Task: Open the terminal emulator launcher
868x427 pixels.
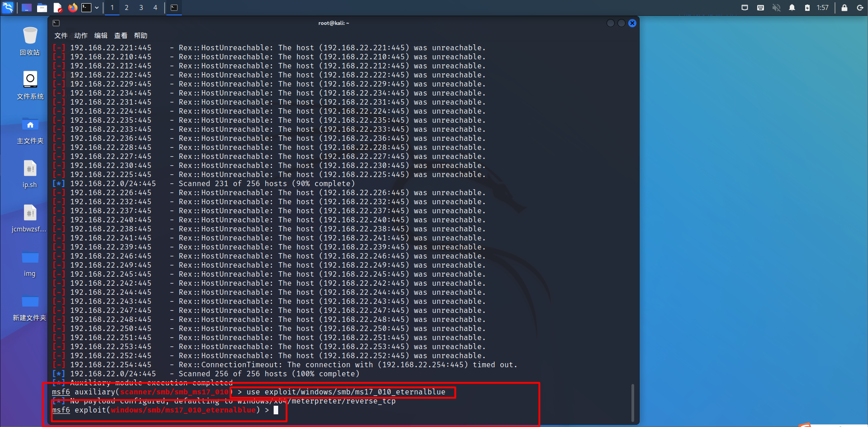Action: pyautogui.click(x=86, y=8)
